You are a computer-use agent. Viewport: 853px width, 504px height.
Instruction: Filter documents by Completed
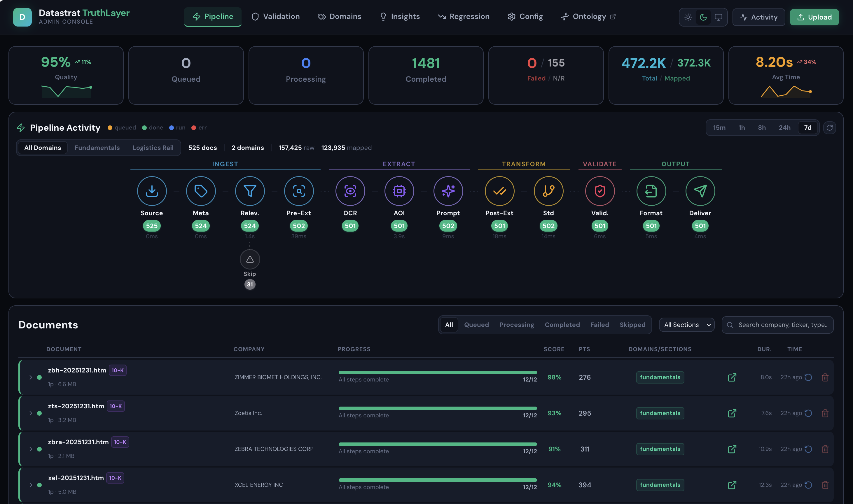point(562,325)
